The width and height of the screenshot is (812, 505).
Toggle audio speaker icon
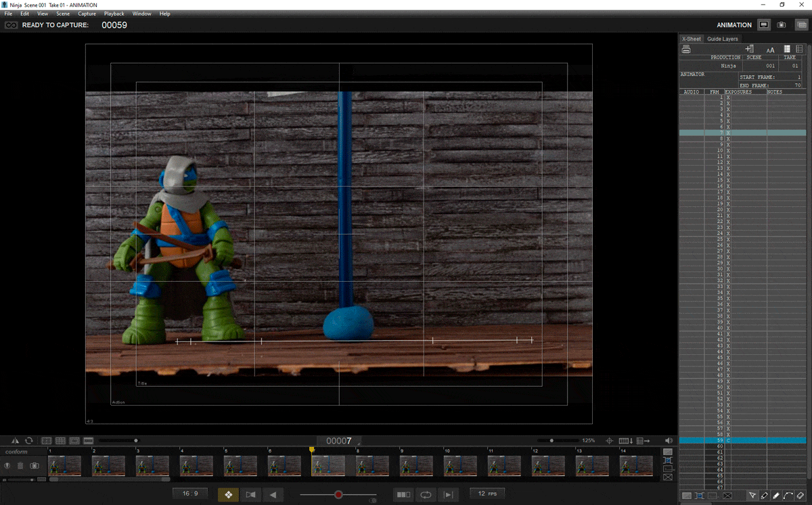(669, 441)
